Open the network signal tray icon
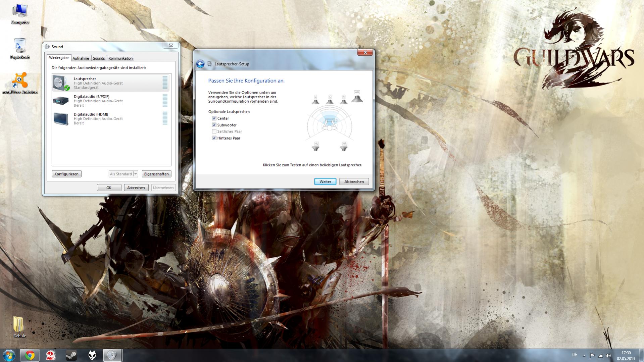 [x=600, y=356]
